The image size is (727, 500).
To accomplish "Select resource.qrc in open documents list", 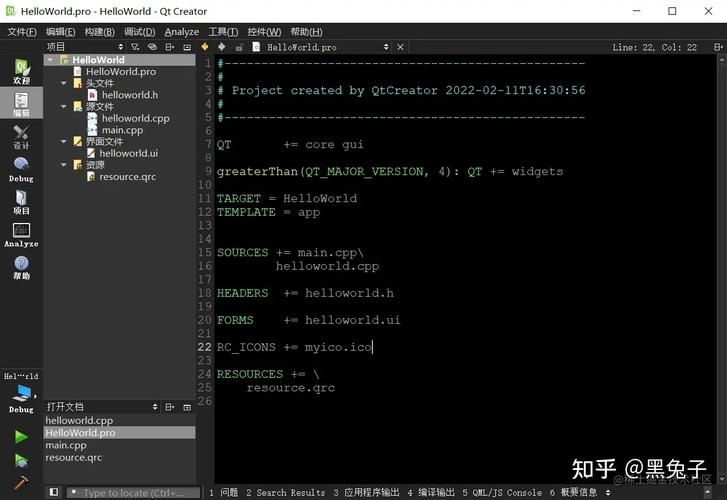I will coord(120,457).
